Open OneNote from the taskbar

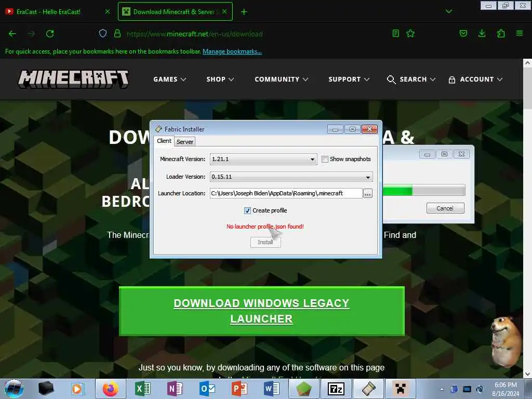tap(175, 389)
